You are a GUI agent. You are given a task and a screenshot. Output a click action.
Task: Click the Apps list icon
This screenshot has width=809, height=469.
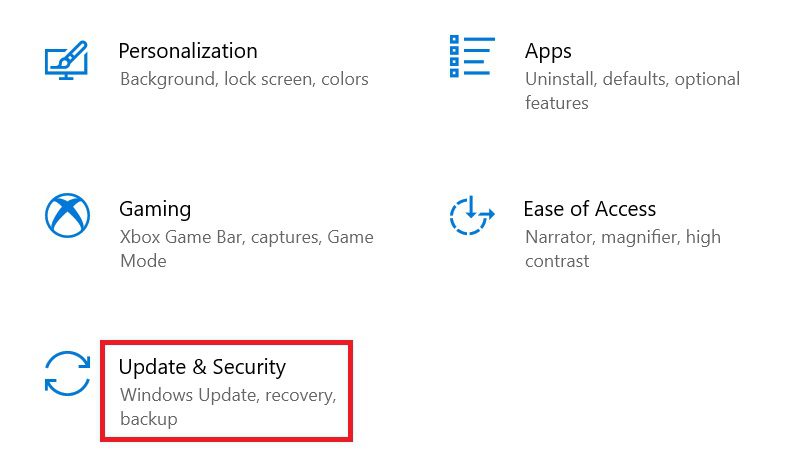tap(472, 56)
